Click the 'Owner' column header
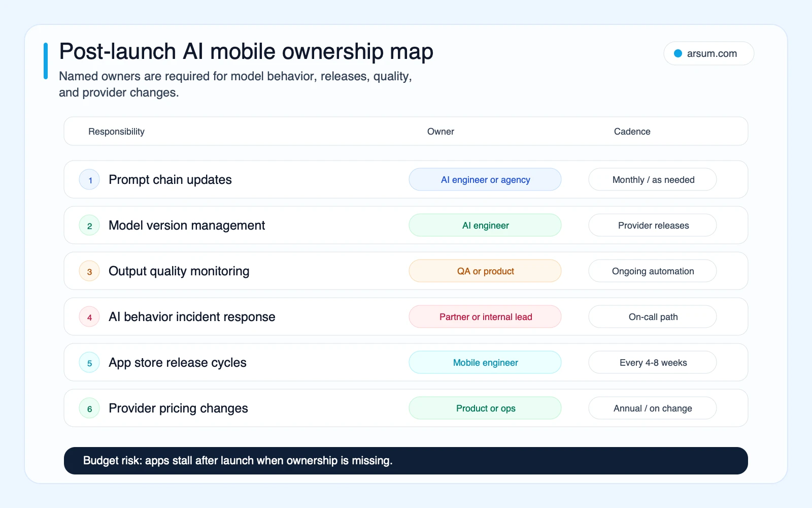Viewport: 812px width, 508px height. 441,132
